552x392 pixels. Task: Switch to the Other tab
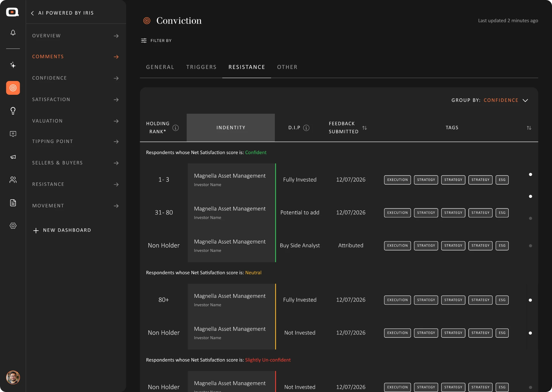click(287, 67)
